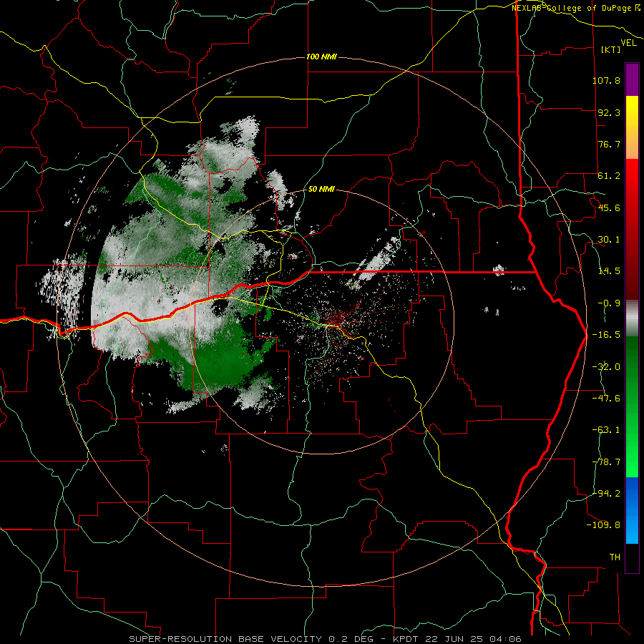Click the -47.6 velocity scale value

pyautogui.click(x=606, y=399)
